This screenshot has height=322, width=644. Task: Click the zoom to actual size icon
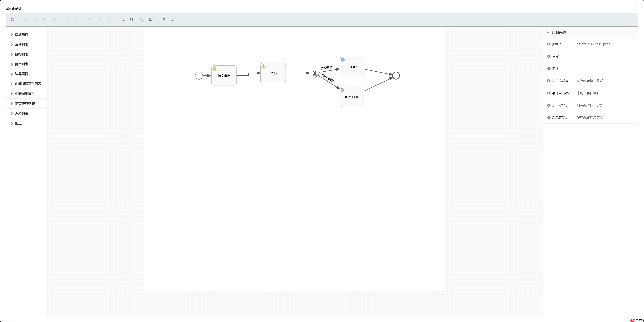tap(141, 19)
